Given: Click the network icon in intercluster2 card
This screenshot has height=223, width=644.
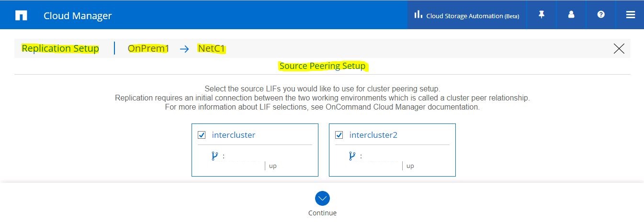Looking at the screenshot, I should [x=352, y=156].
